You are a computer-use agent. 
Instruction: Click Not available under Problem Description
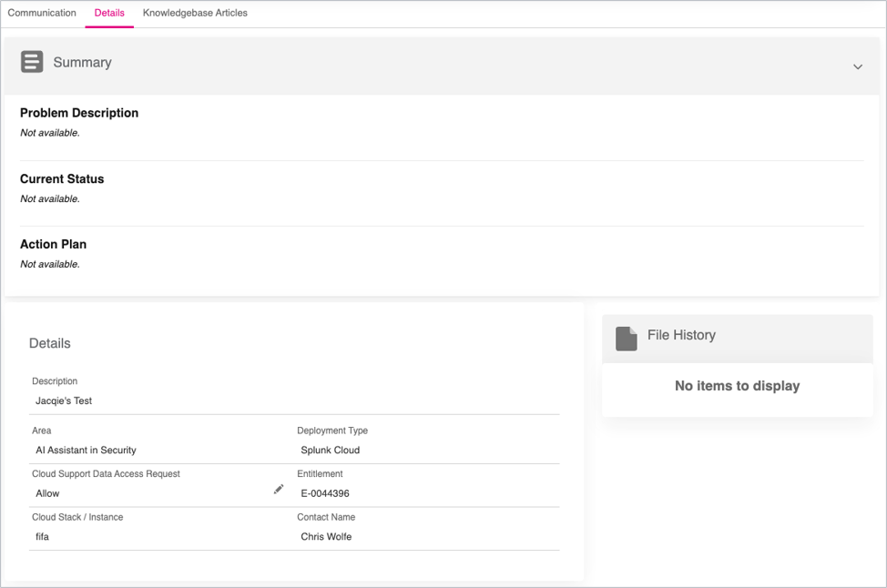(x=50, y=133)
